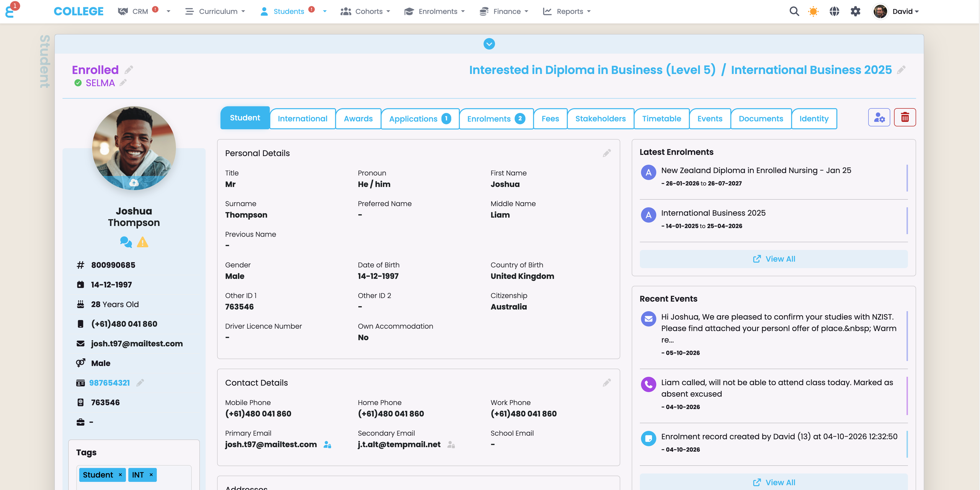Edit the Enrolled status pencil icon
980x490 pixels.
(x=129, y=70)
